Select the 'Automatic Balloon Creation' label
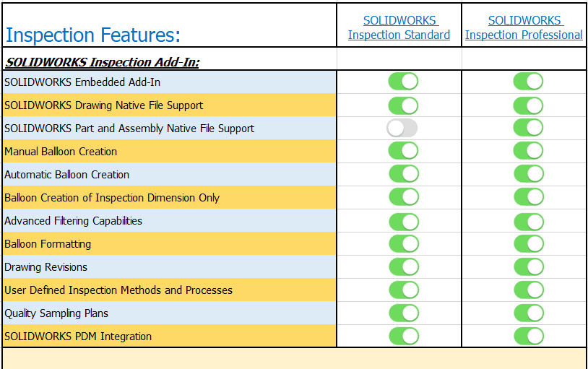This screenshot has height=369, width=588. (66, 175)
